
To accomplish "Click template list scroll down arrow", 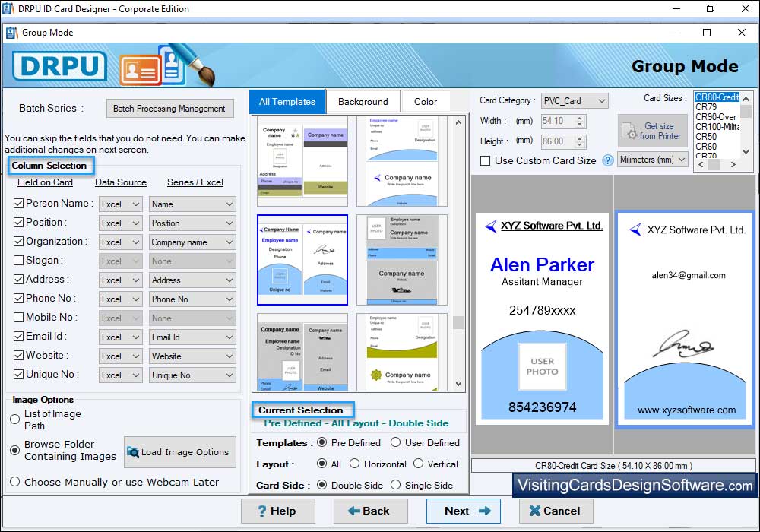I will click(458, 384).
